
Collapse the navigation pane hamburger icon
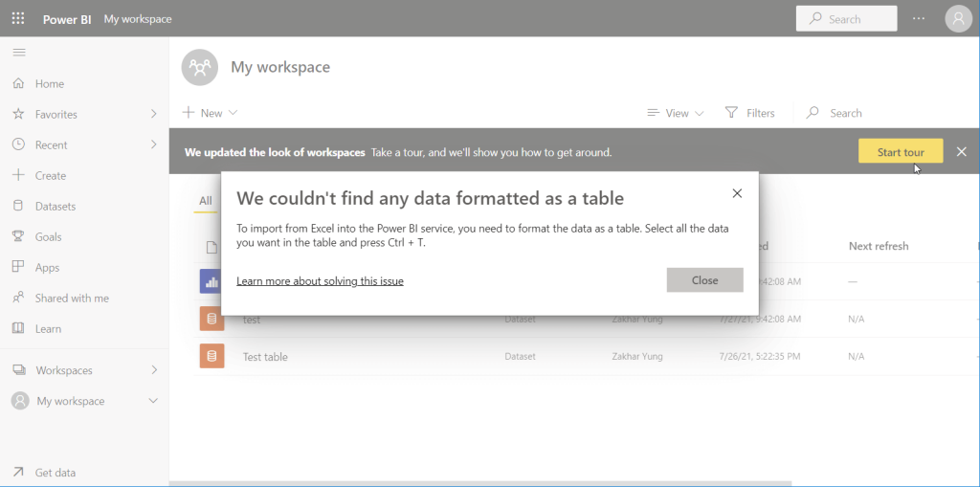coord(19,53)
